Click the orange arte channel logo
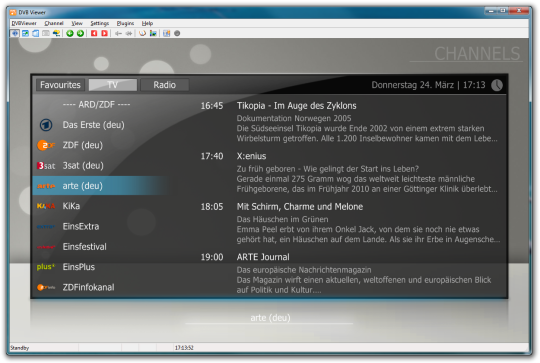 pyautogui.click(x=46, y=186)
